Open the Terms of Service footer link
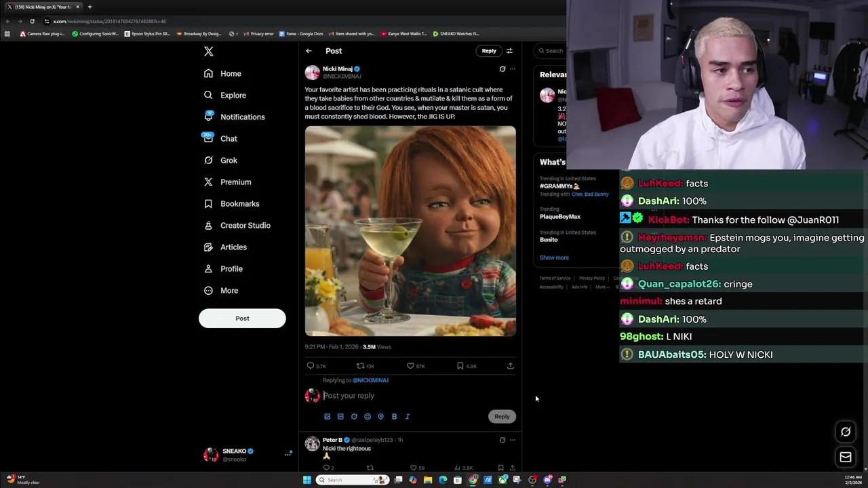Viewport: 868px width, 488px height. (555, 278)
